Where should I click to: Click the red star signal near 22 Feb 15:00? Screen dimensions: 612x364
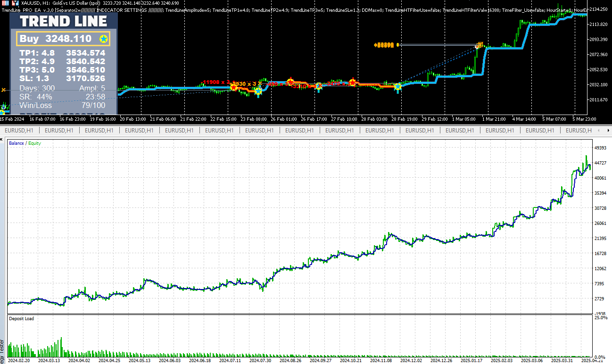233,87
